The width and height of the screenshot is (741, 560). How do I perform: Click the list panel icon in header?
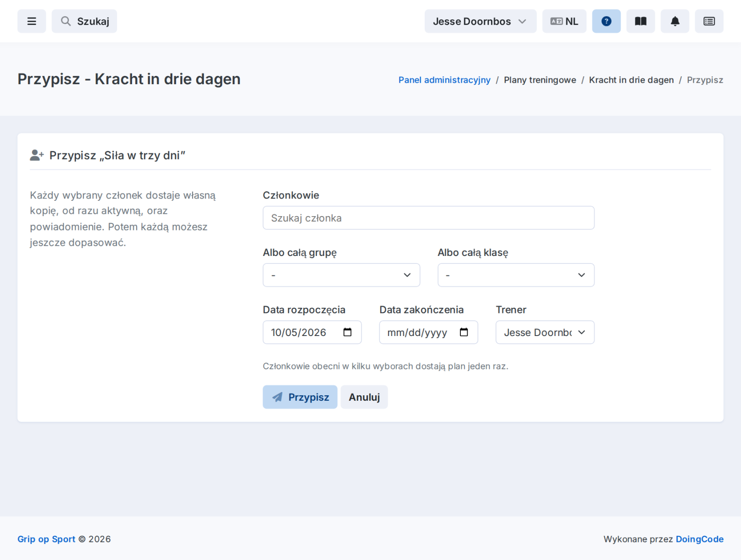point(709,21)
